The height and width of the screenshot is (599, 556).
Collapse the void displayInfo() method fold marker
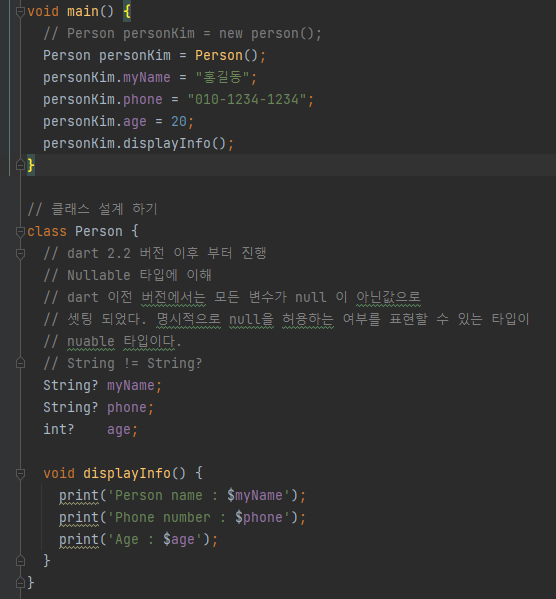(x=20, y=473)
